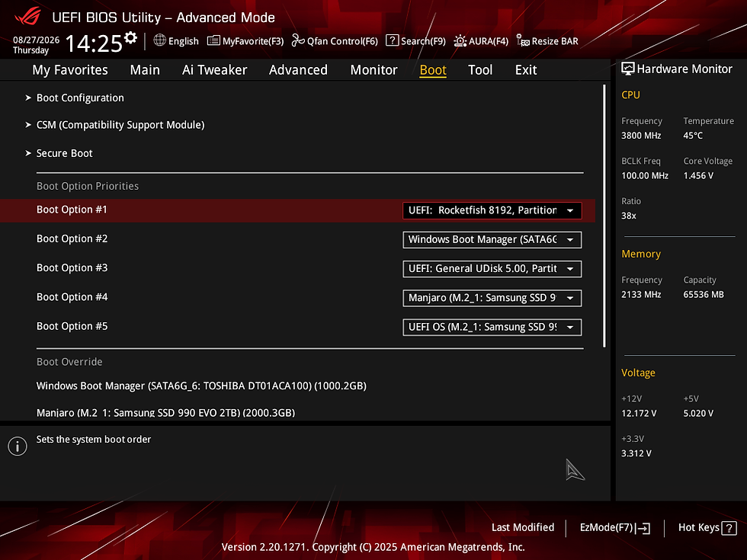Click the Hot Keys question mark icon
Viewport: 747px width, 560px height.
point(729,528)
